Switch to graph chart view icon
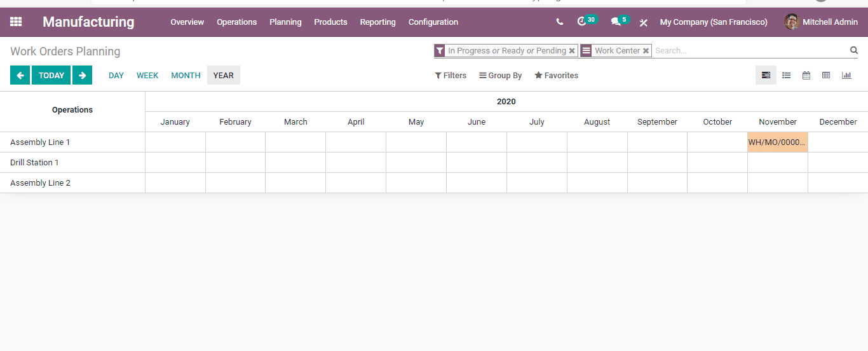Viewport: 868px width, 351px height. coord(846,75)
